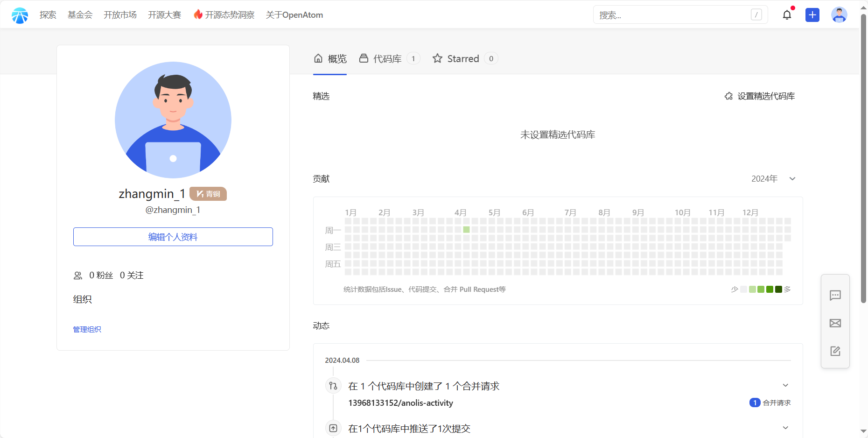Screen dimensions: 868x438
Task: Open 开放市场 in the top navigation
Action: [x=120, y=15]
